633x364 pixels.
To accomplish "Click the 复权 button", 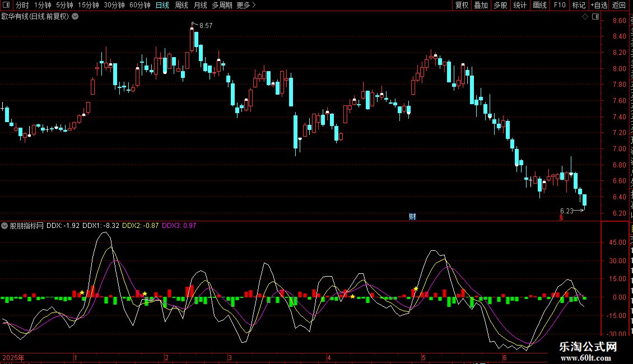I will point(462,5).
